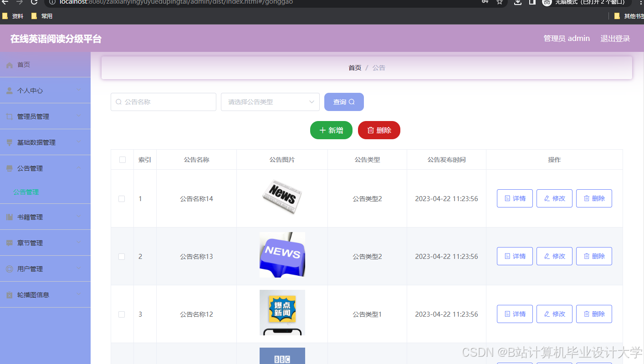Click 管理员 admin user label
Image resolution: width=644 pixels, height=364 pixels.
[567, 38]
